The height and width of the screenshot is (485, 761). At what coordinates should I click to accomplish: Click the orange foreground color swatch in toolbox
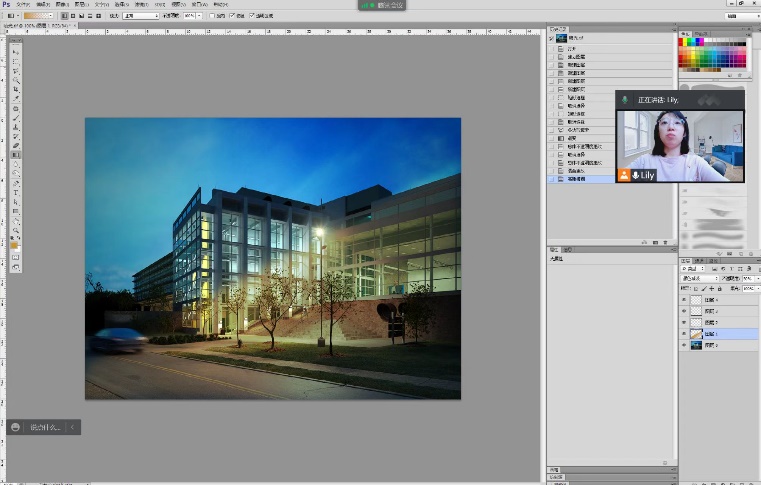pos(14,245)
